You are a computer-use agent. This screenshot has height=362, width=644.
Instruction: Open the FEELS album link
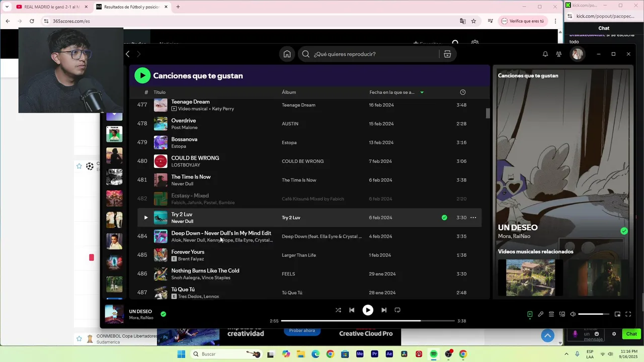[x=288, y=274]
